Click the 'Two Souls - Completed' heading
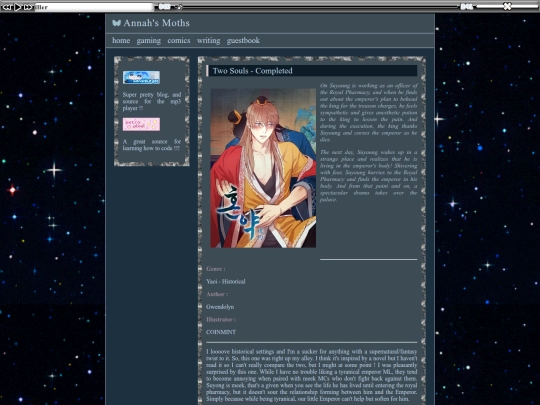Viewport: 540px width, 405px height. 252,71
